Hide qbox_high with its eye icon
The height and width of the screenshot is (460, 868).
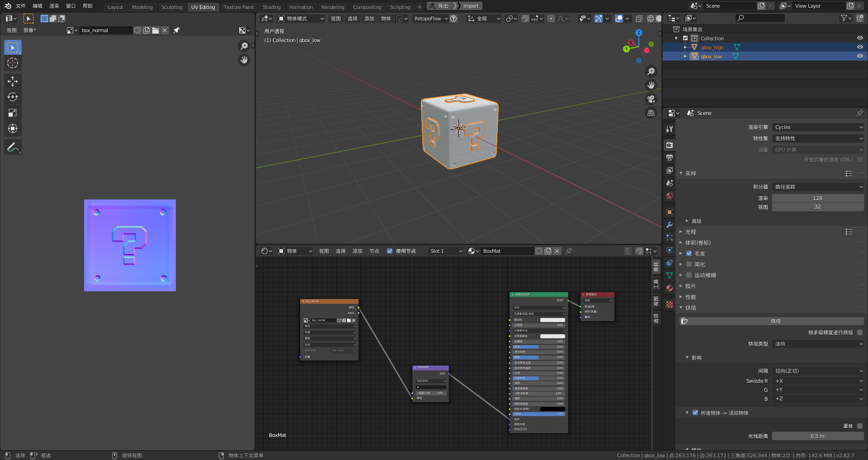coord(860,47)
